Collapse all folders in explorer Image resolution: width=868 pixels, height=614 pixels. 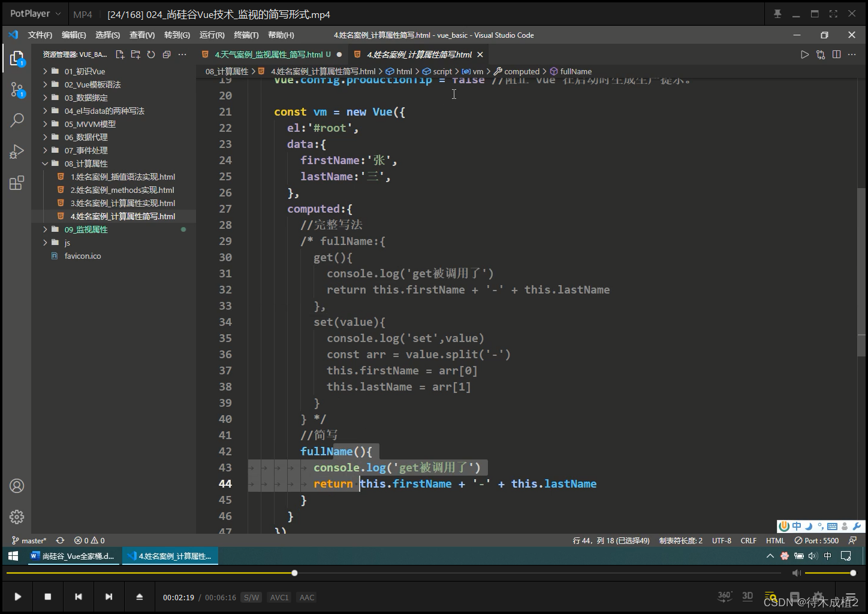(167, 55)
